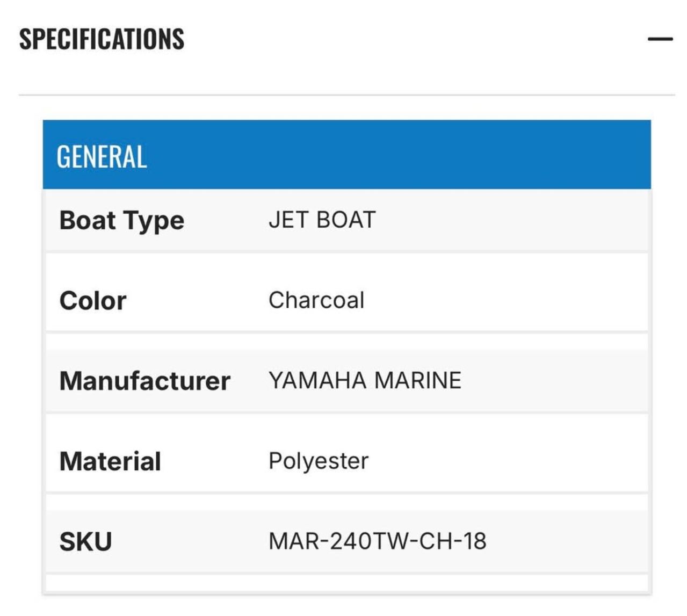
Task: Click the word YAMAHA in manufacturer value
Action: [317, 381]
